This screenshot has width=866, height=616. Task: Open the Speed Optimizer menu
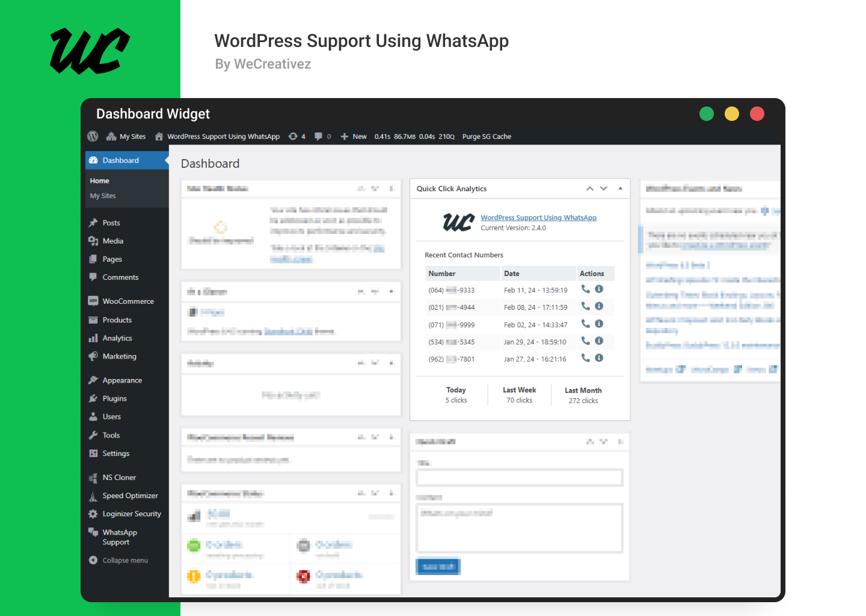pos(127,496)
